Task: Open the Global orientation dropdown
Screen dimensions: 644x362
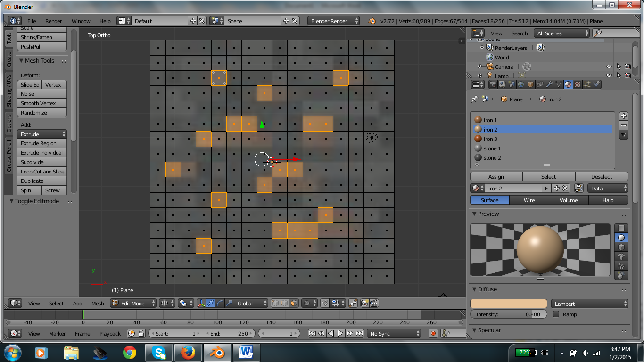Action: click(x=252, y=304)
